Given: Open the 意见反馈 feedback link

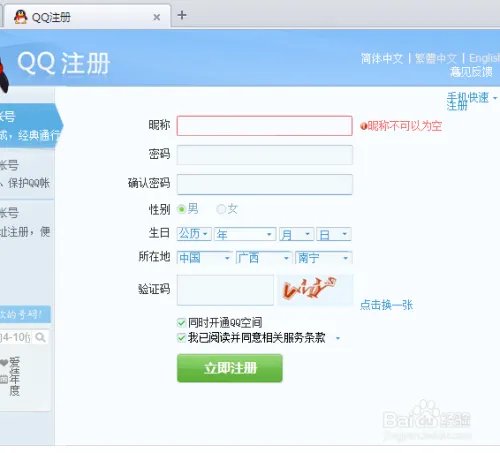Looking at the screenshot, I should tap(471, 72).
